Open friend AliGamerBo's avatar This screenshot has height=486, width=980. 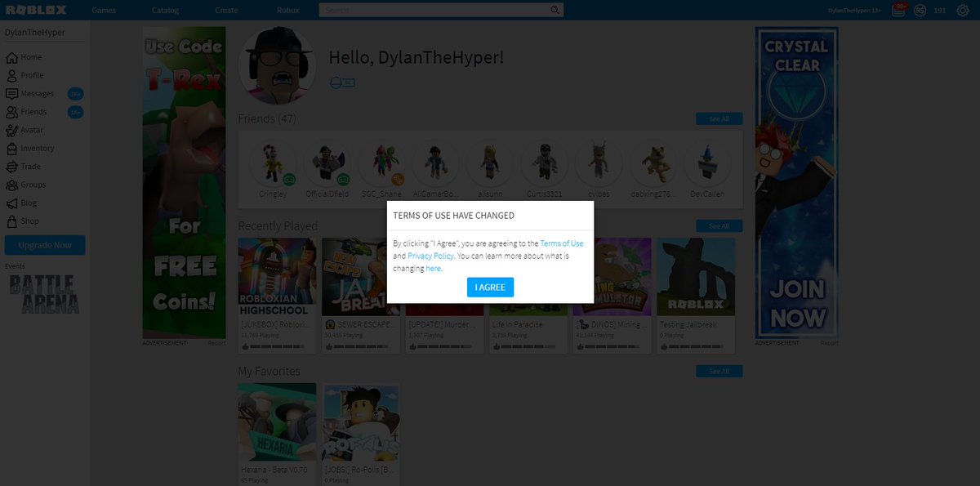click(x=435, y=164)
